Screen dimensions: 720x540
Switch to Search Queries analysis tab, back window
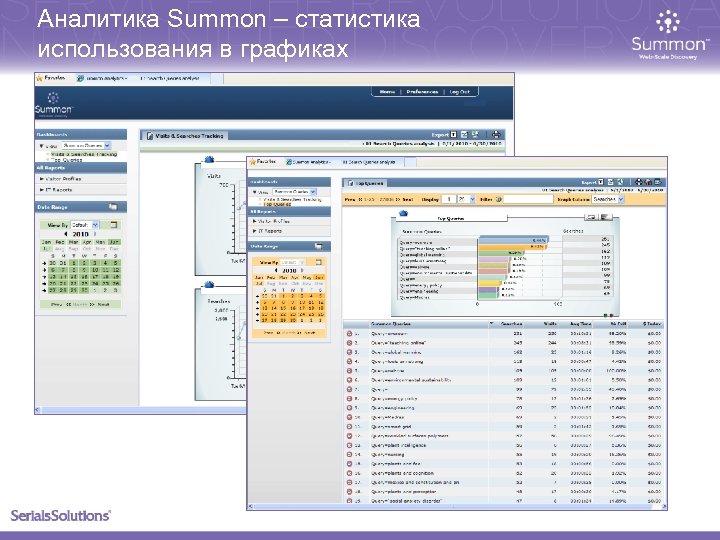171,79
